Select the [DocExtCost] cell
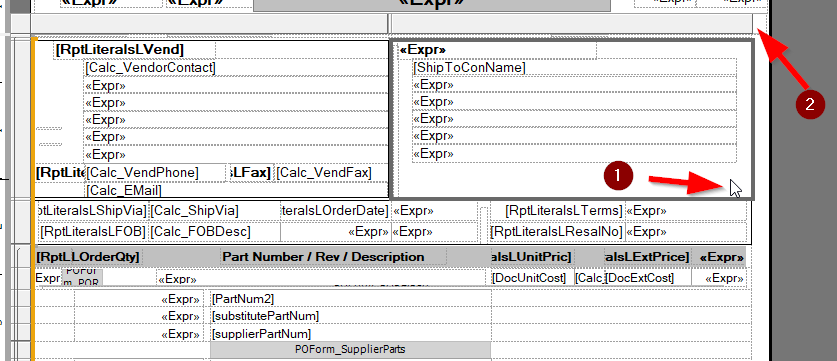The width and height of the screenshot is (837, 361). click(648, 278)
